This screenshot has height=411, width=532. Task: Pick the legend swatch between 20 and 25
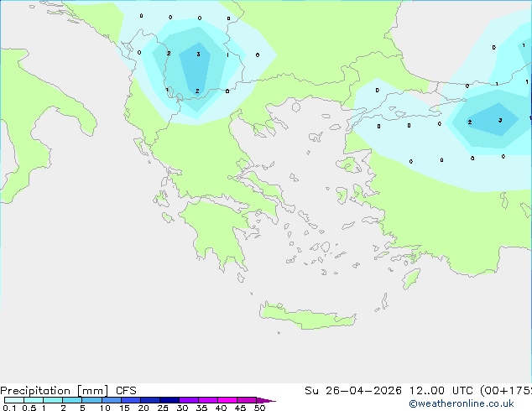click(x=150, y=400)
